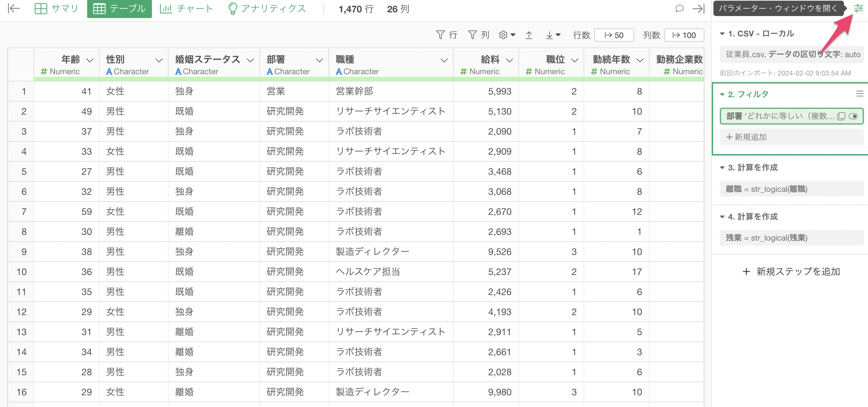
Task: Click the 列数 input showing 100
Action: click(684, 35)
